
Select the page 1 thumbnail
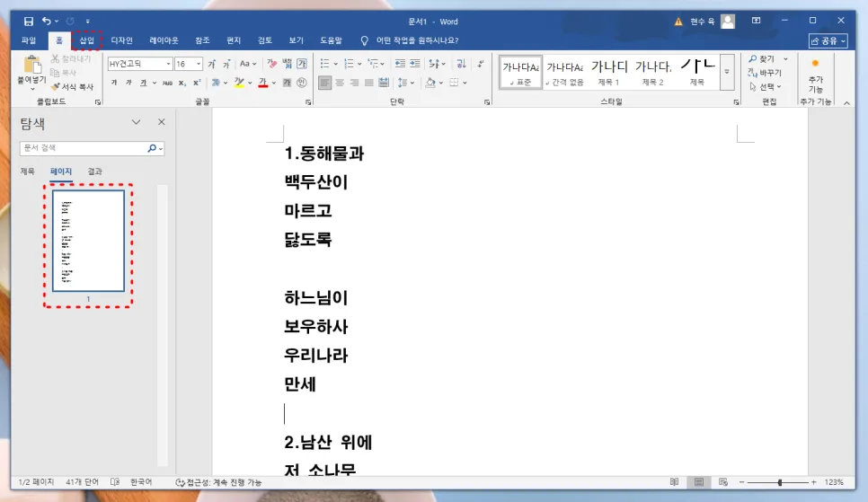pyautogui.click(x=89, y=241)
